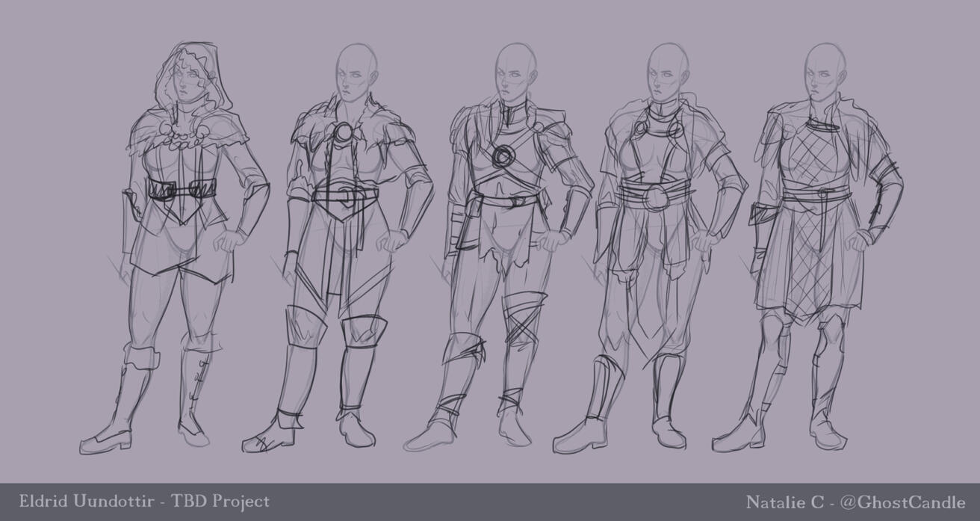Click the ring clasp on third character's chest
The width and height of the screenshot is (980, 521).
coord(505,156)
